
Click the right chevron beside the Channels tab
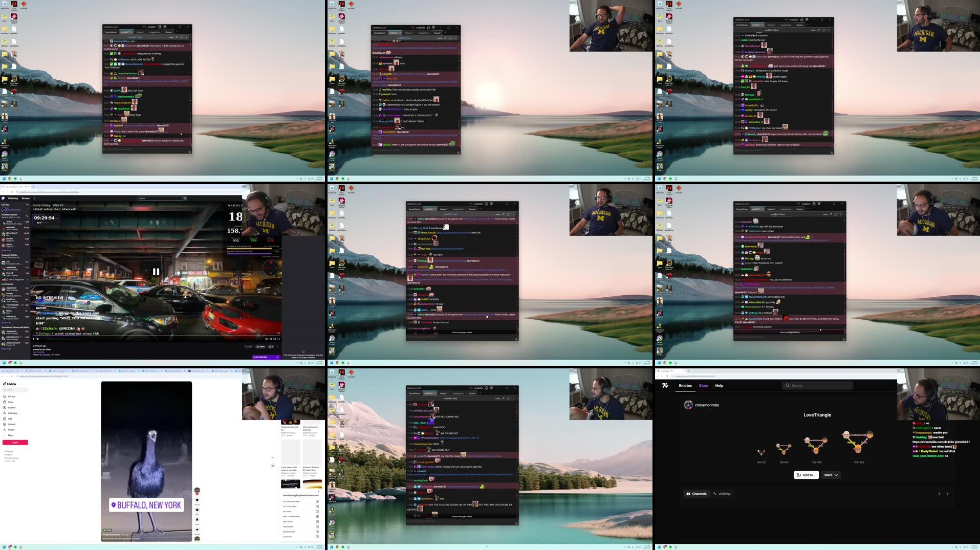pos(948,494)
